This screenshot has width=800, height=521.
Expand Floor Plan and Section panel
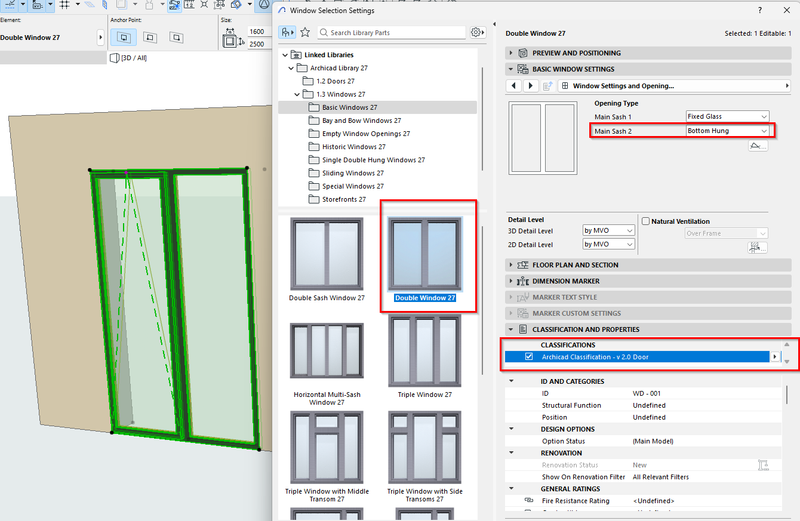511,265
